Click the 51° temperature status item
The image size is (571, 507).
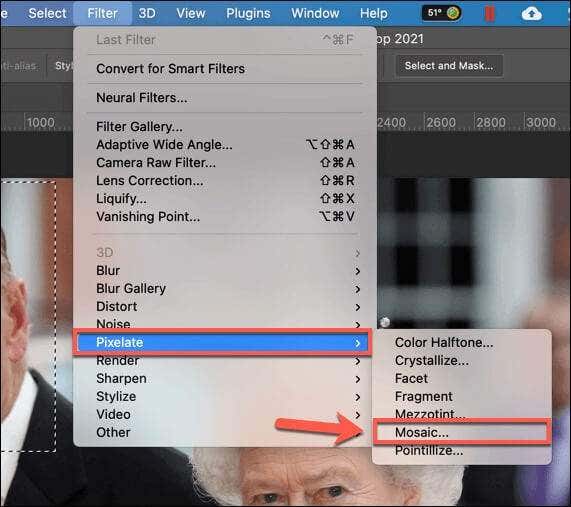[442, 13]
